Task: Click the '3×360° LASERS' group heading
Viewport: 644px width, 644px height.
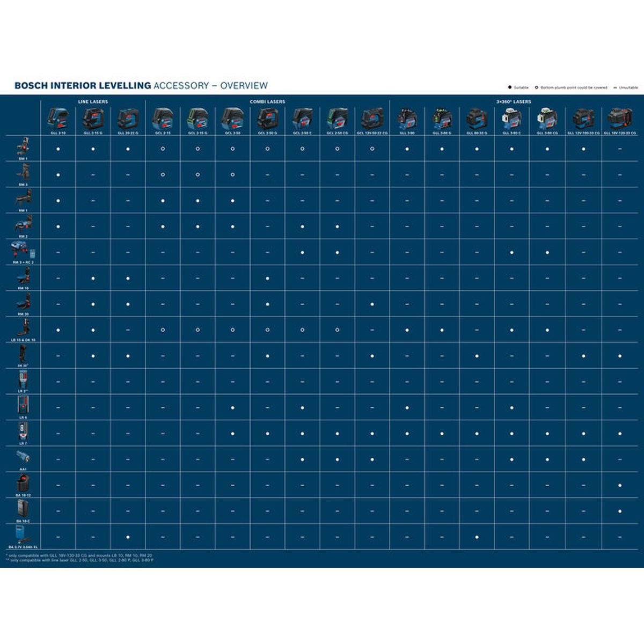Action: pos(514,101)
